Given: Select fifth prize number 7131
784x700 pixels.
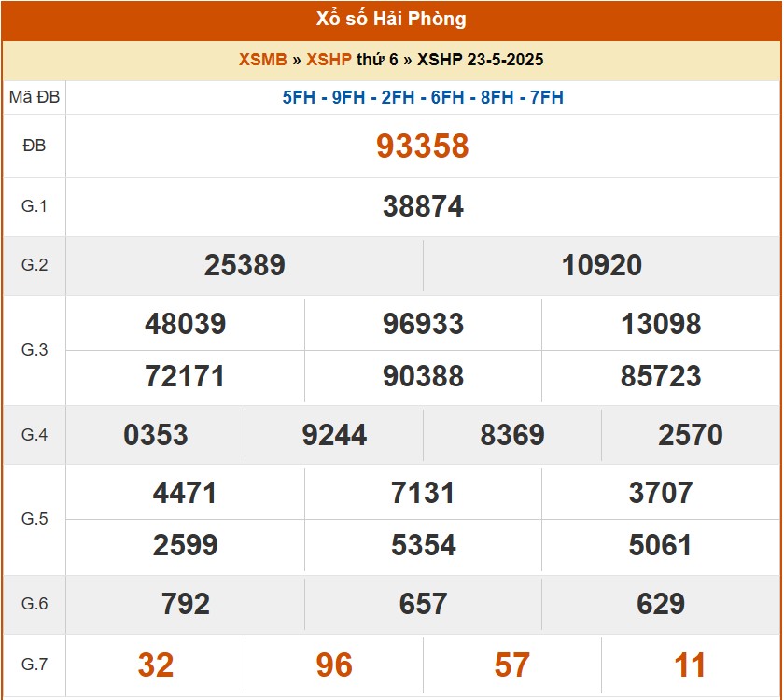Looking at the screenshot, I should [423, 493].
